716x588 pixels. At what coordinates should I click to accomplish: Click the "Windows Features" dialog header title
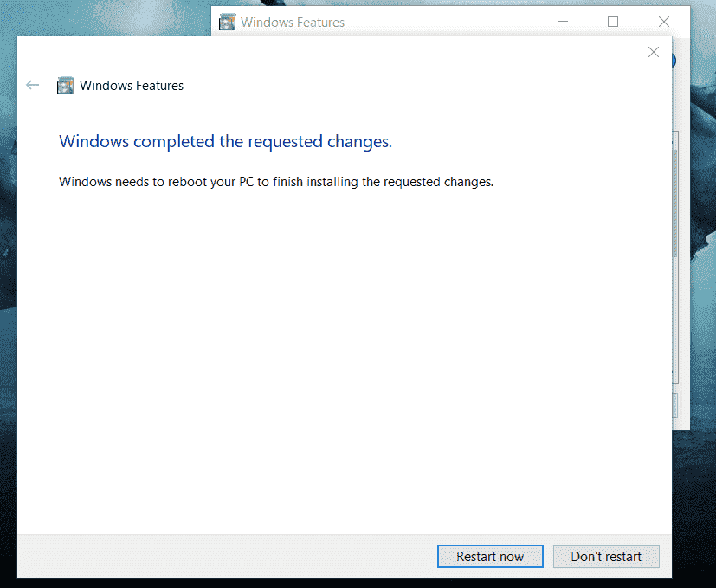point(132,86)
